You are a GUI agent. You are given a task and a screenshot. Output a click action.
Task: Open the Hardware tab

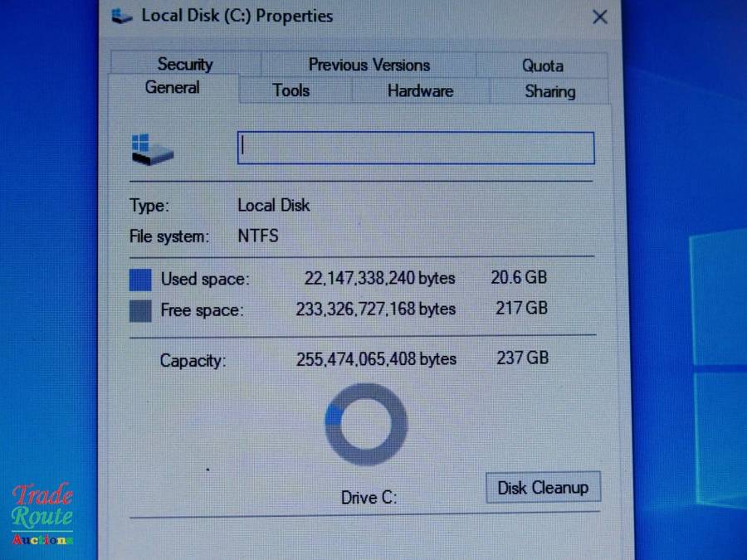click(x=420, y=90)
